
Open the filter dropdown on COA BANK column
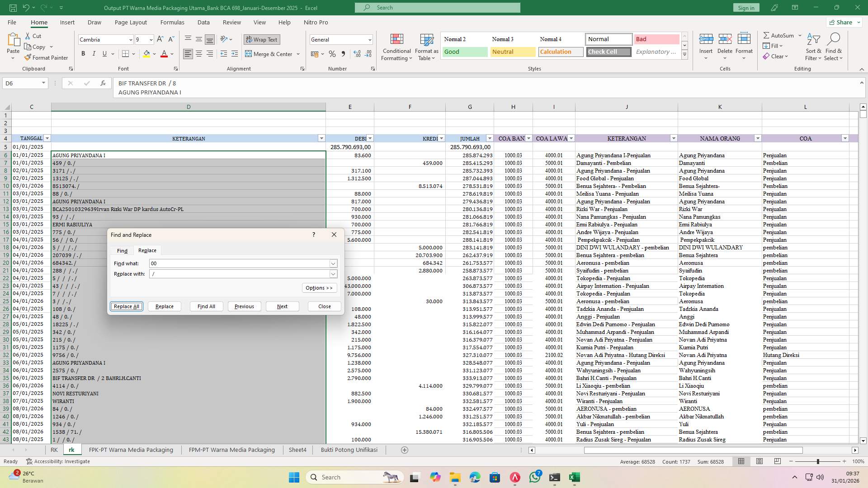(x=528, y=138)
